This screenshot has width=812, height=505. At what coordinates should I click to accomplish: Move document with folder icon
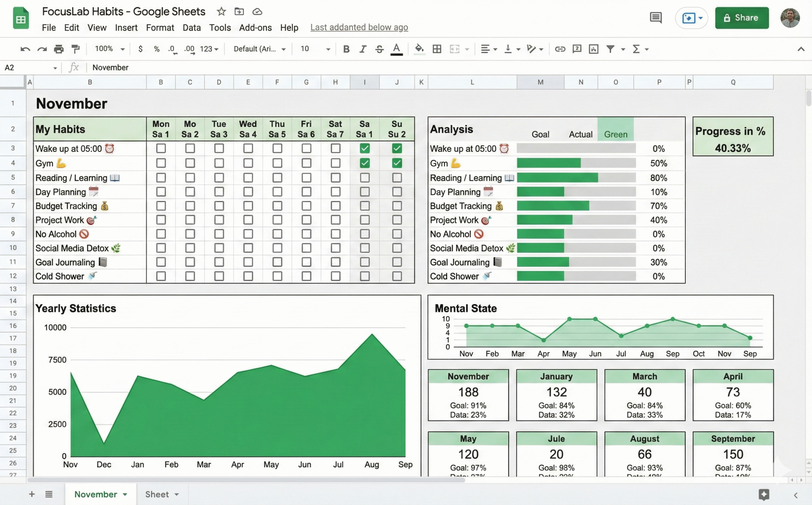tap(239, 12)
